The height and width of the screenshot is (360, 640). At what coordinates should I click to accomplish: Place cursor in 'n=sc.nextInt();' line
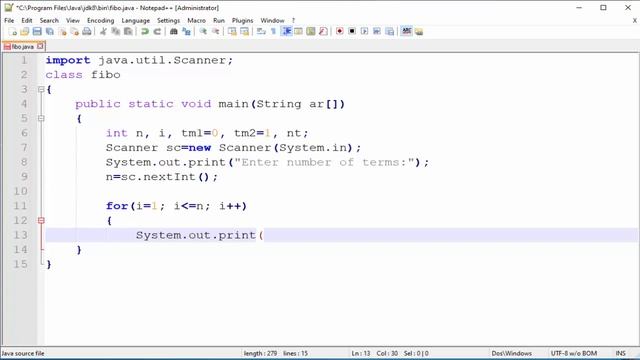(x=162, y=177)
